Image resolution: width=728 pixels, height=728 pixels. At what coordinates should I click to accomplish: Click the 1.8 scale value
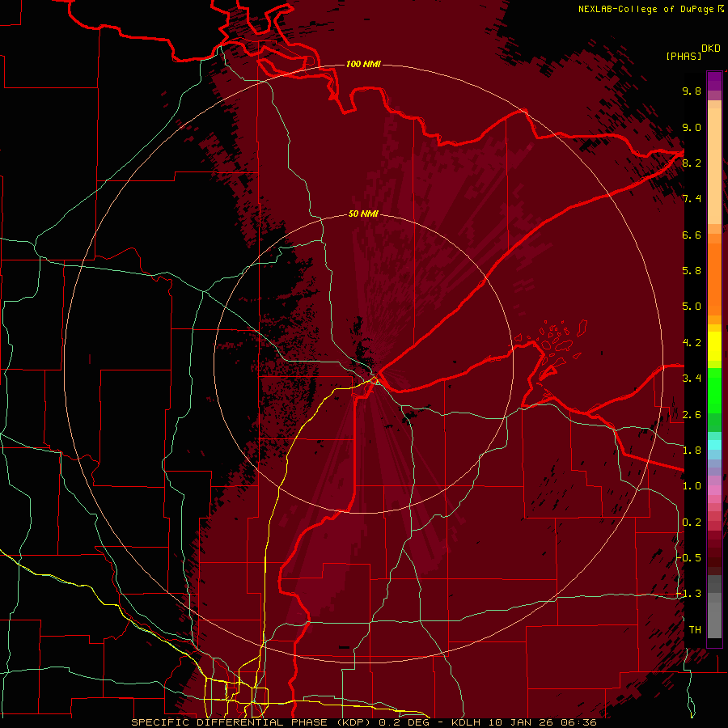click(x=692, y=451)
